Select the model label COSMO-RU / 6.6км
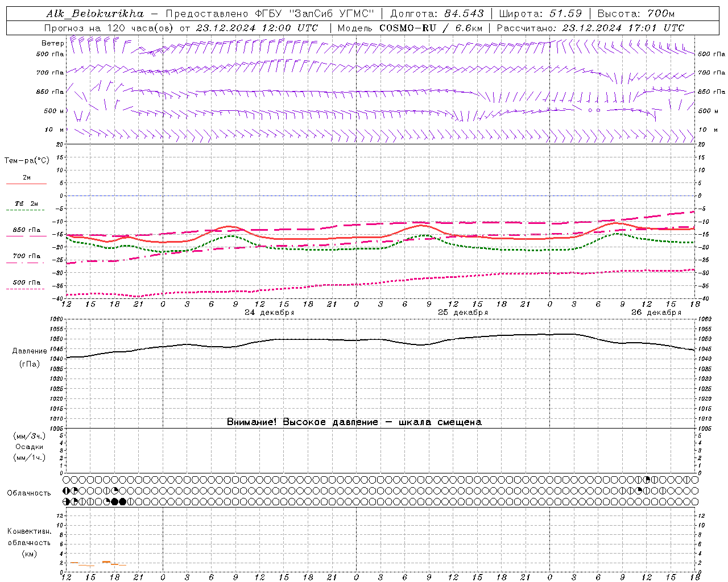Image resolution: width=728 pixels, height=582 pixels. pyautogui.click(x=431, y=28)
